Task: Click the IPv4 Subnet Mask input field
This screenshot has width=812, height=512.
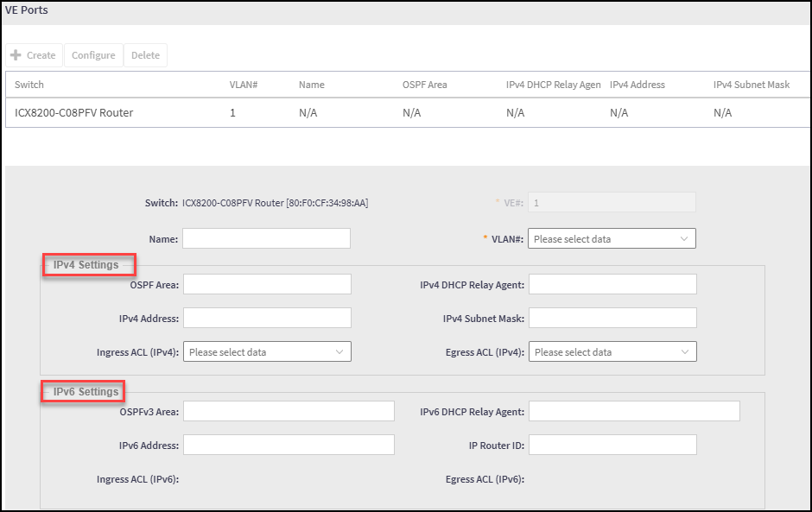Action: [x=612, y=318]
